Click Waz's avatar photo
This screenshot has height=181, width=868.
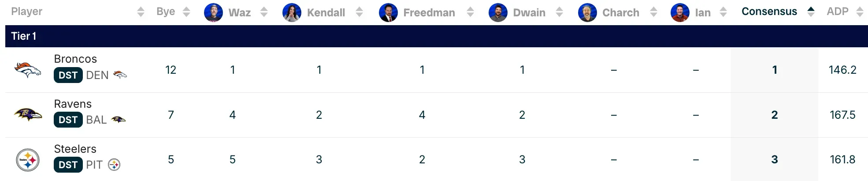[x=213, y=12]
